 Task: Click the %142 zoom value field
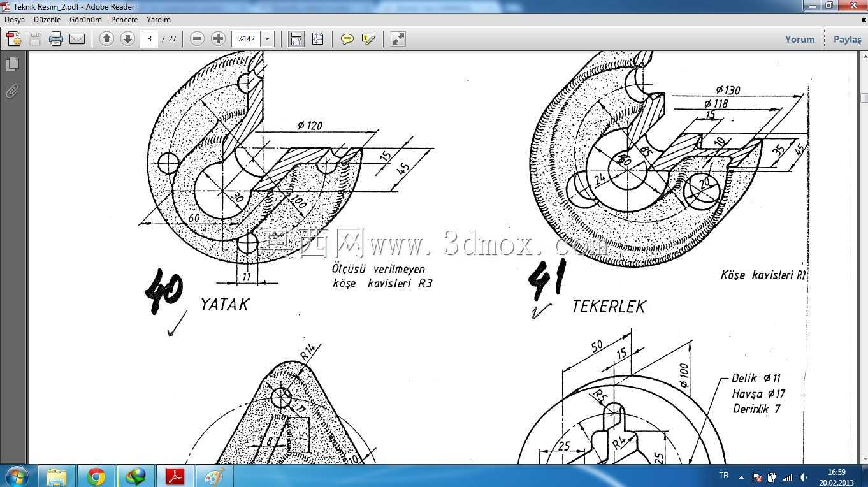(247, 39)
